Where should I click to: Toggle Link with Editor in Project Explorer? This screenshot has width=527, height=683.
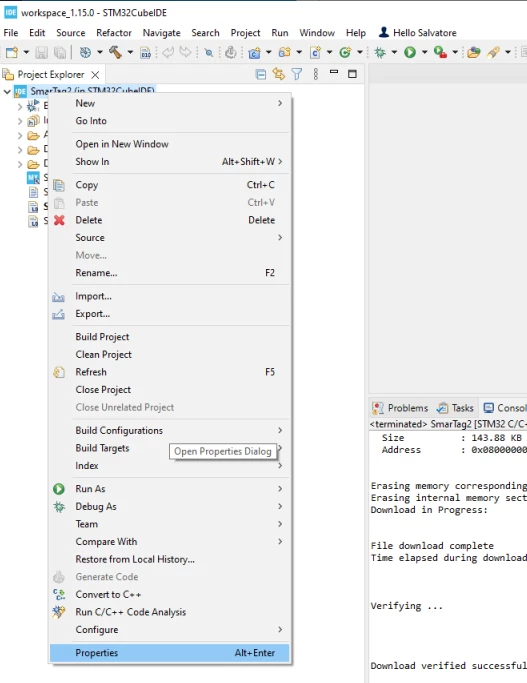[279, 74]
